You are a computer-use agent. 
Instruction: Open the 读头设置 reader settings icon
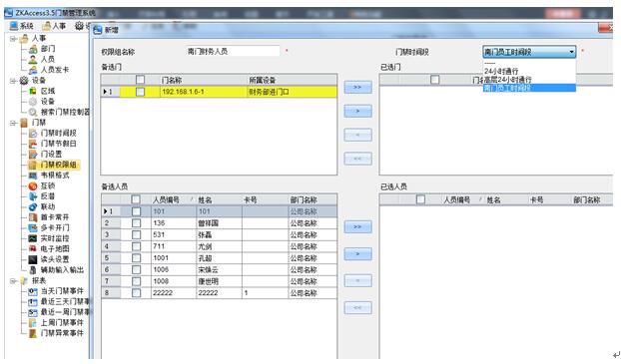33,259
